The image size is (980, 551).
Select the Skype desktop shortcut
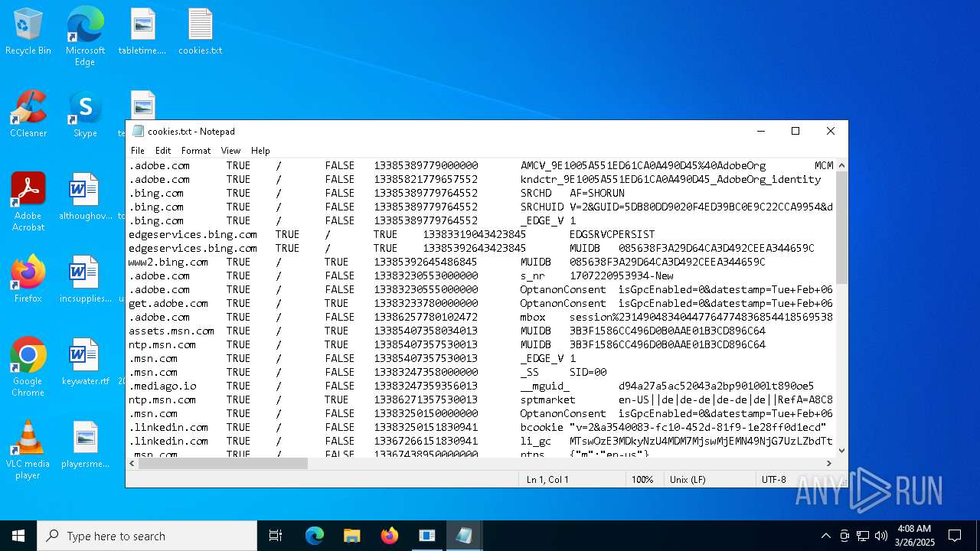click(x=85, y=114)
